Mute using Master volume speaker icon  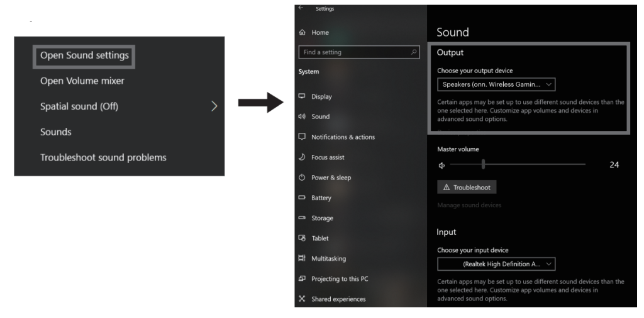coord(441,165)
